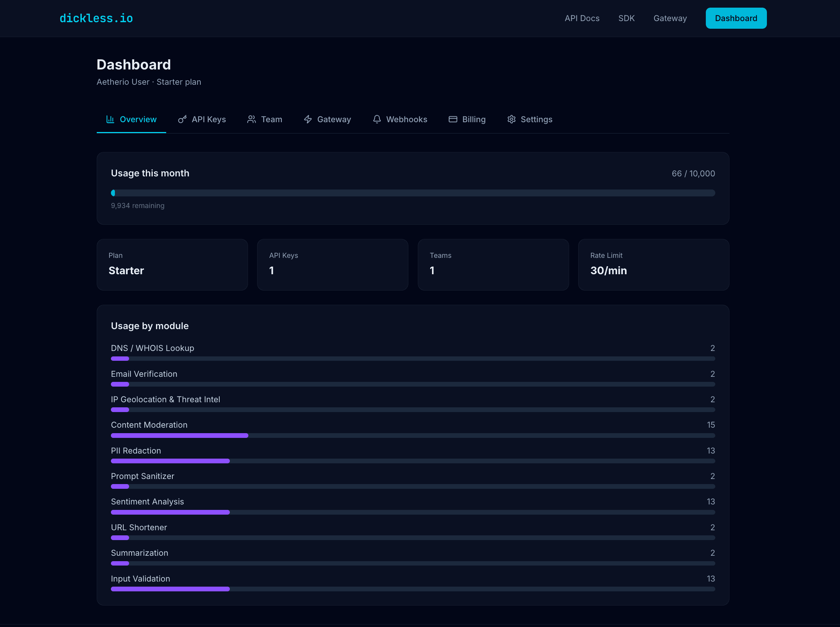Click the Gateway lightning bolt icon

click(308, 119)
